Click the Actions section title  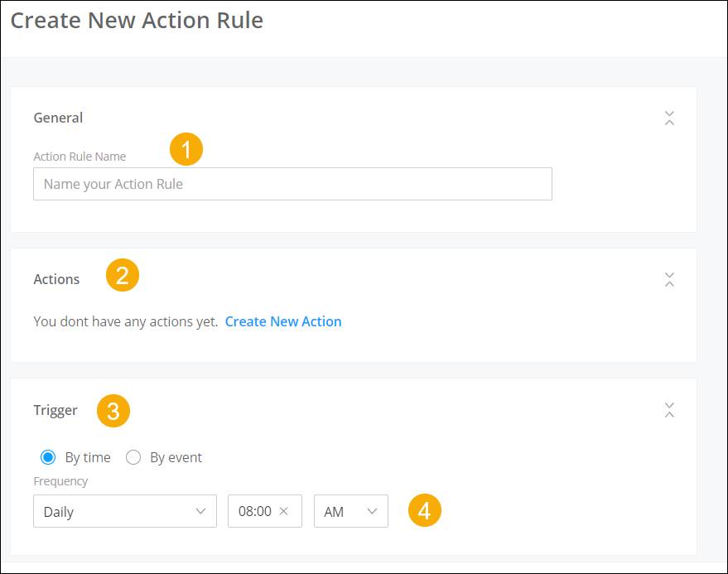[x=56, y=279]
